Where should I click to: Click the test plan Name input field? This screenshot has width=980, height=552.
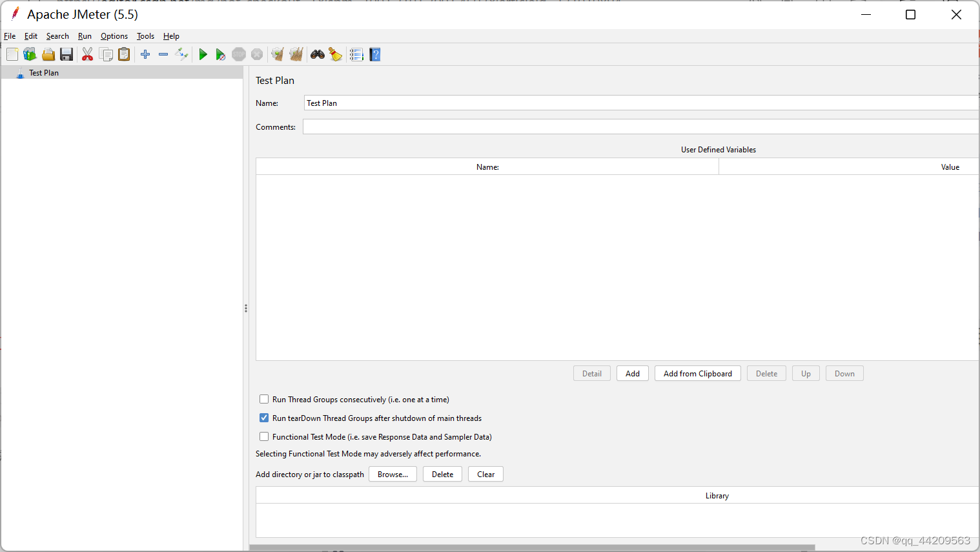pyautogui.click(x=642, y=103)
